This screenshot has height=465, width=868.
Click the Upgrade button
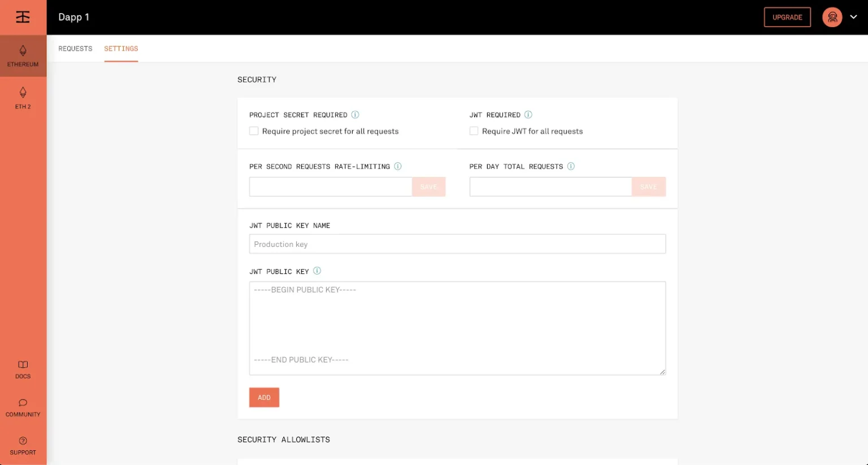click(x=787, y=17)
